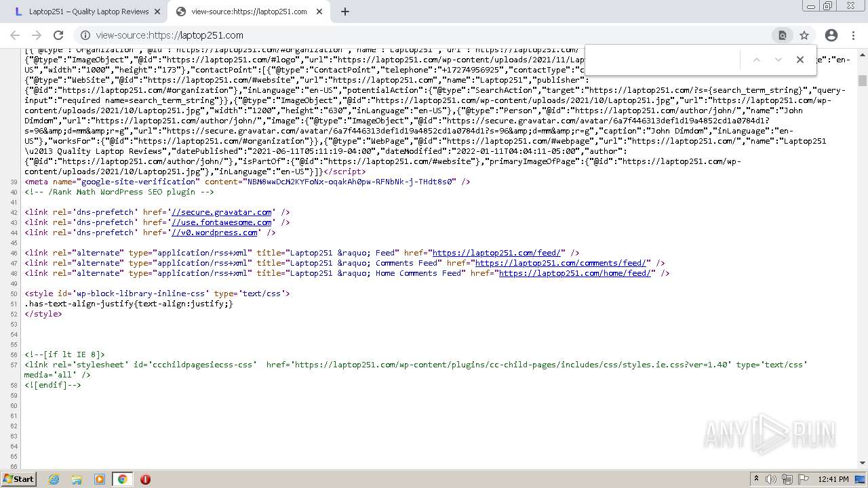The image size is (868, 488).
Task: Click the wp-block-library-inline-css style tag line
Action: 157,293
